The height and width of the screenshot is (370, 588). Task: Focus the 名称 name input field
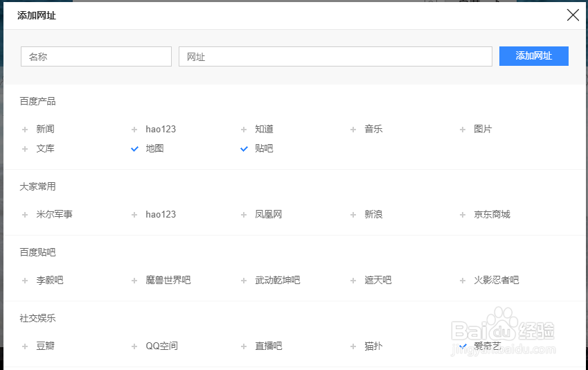pos(96,56)
